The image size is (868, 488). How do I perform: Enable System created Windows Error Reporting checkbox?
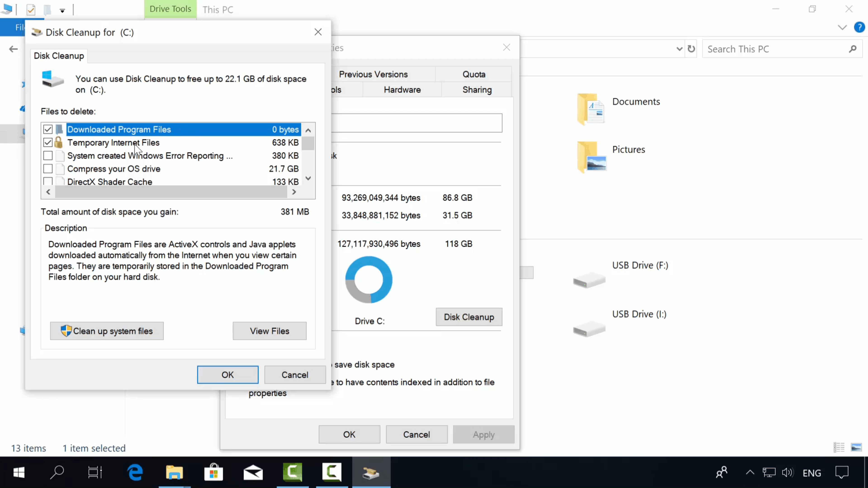pos(48,156)
